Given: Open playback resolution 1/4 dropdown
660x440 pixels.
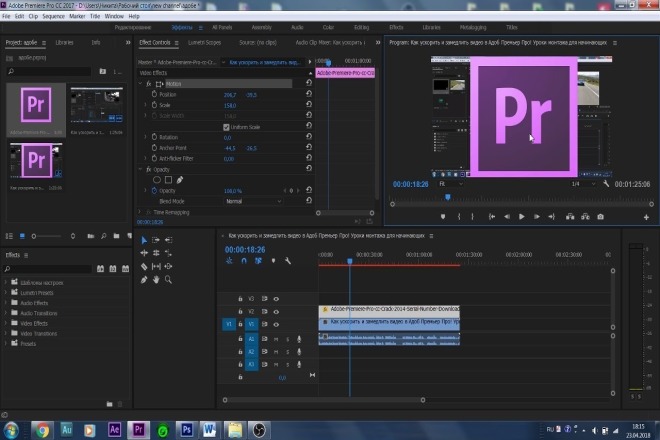Looking at the screenshot, I should pyautogui.click(x=583, y=184).
